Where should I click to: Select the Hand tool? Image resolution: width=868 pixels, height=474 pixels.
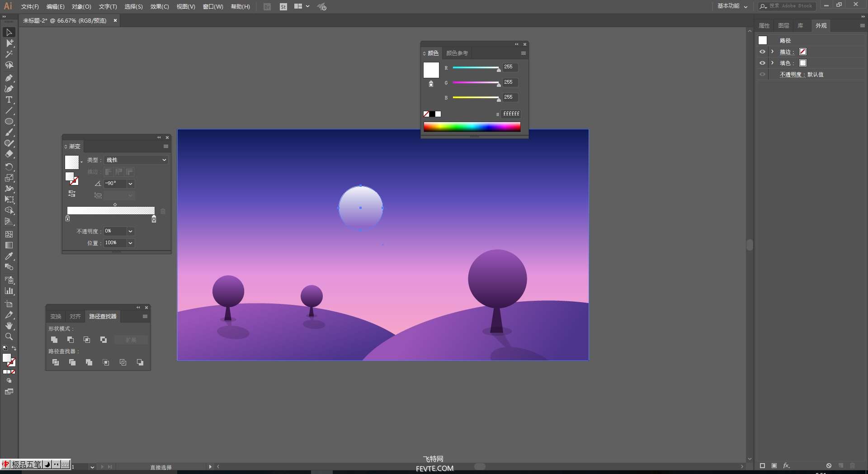9,326
